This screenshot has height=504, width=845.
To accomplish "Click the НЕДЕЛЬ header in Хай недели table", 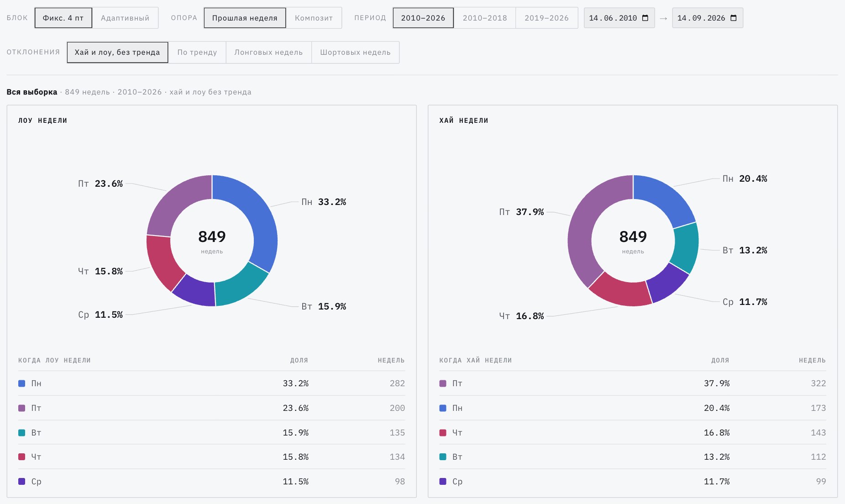I will click(x=812, y=360).
